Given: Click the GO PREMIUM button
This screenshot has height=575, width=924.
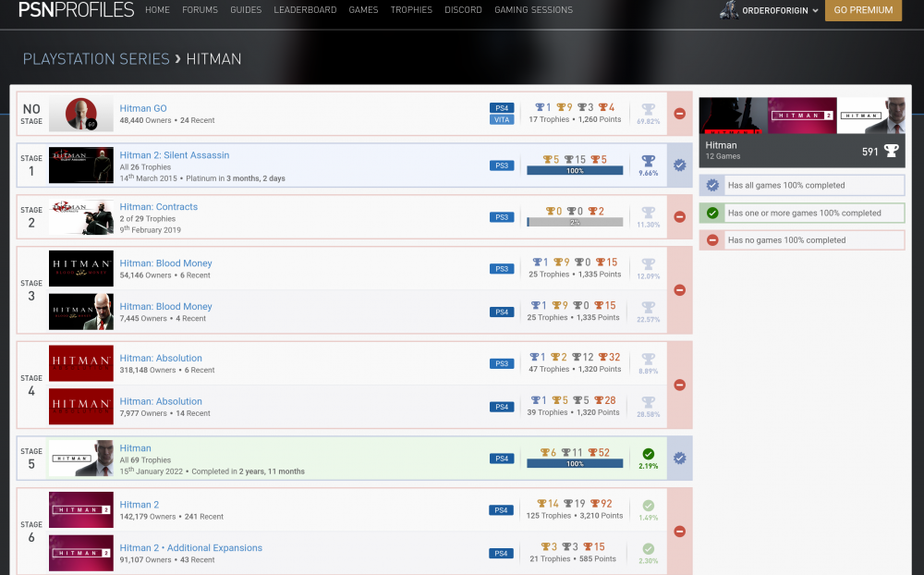Looking at the screenshot, I should [x=863, y=10].
